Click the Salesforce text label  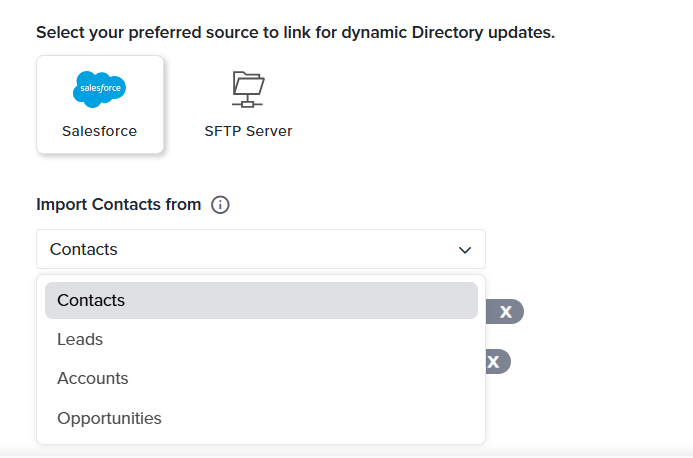coord(100,131)
